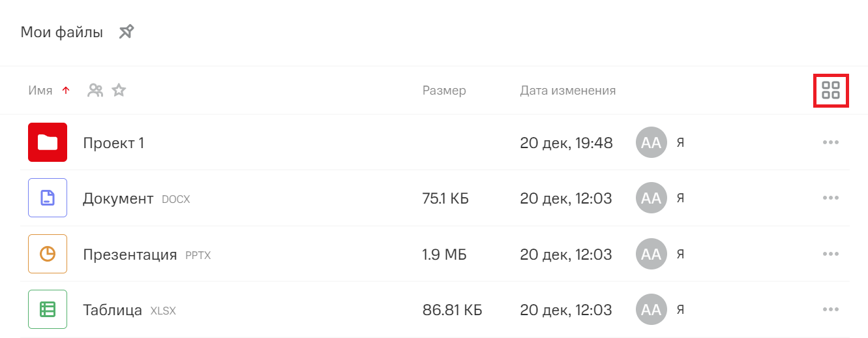The height and width of the screenshot is (338, 868).
Task: Open the Документ file name
Action: pyautogui.click(x=118, y=198)
